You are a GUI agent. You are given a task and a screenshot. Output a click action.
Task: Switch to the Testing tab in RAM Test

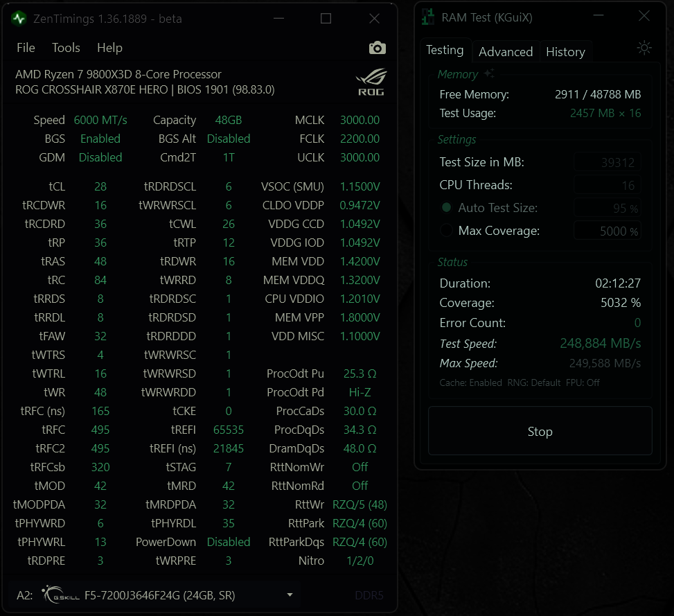click(445, 51)
